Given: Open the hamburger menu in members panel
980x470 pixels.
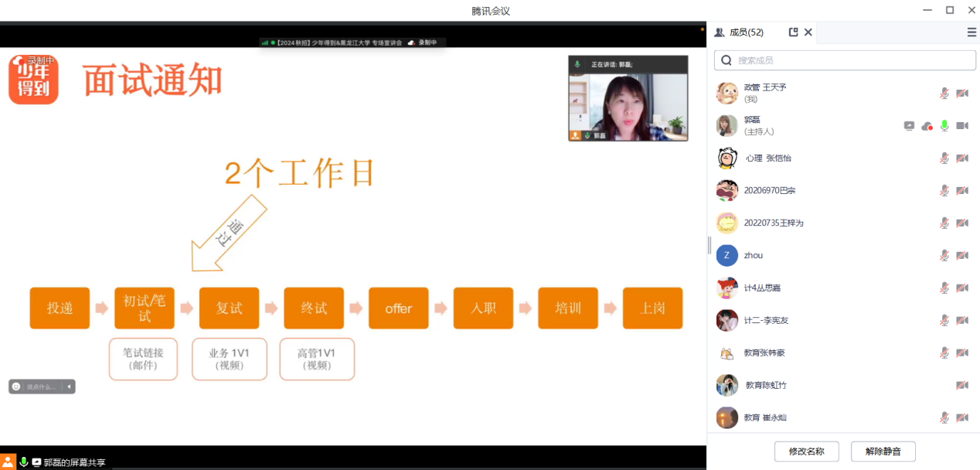Looking at the screenshot, I should 971,32.
